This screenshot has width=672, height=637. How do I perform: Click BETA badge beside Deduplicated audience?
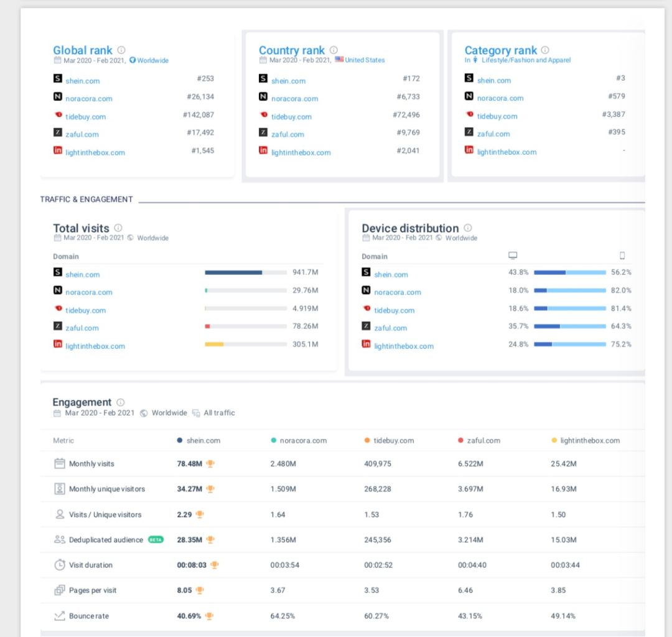pos(156,540)
